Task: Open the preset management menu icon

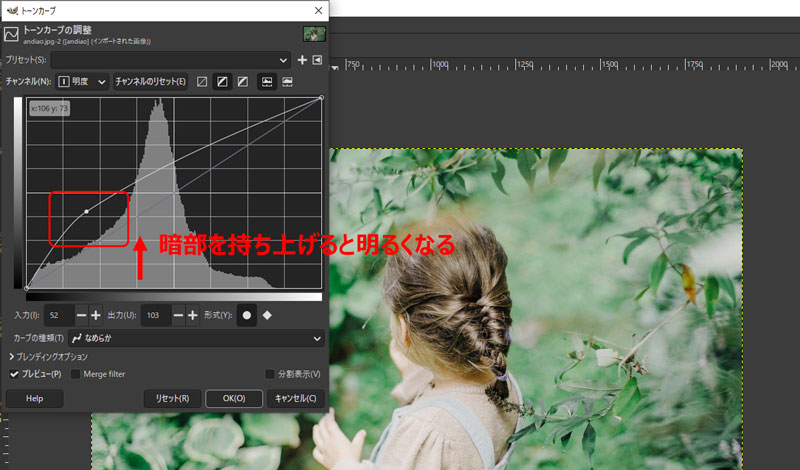Action: (x=318, y=60)
